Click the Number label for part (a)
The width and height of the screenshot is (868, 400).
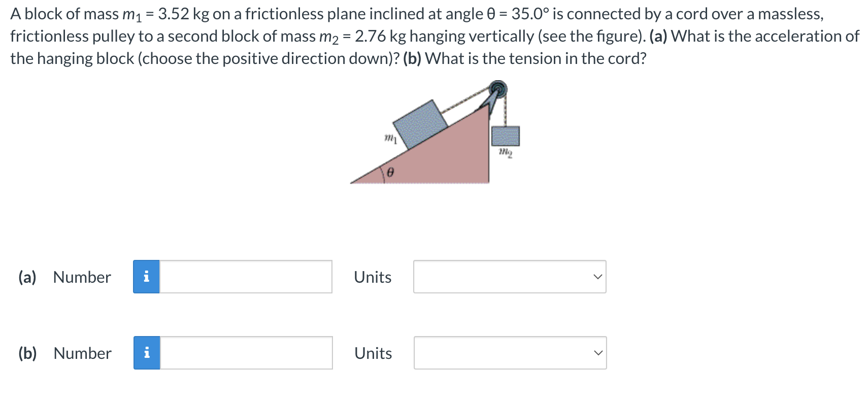[82, 277]
